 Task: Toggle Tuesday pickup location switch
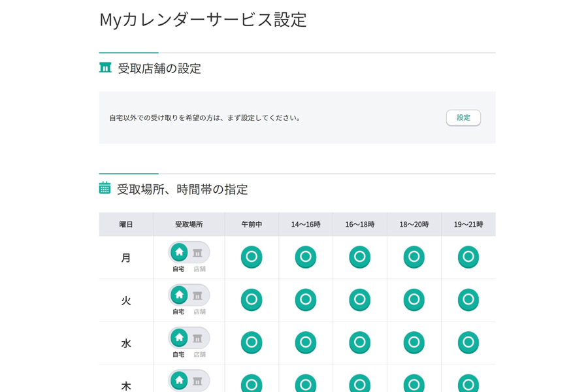[189, 295]
